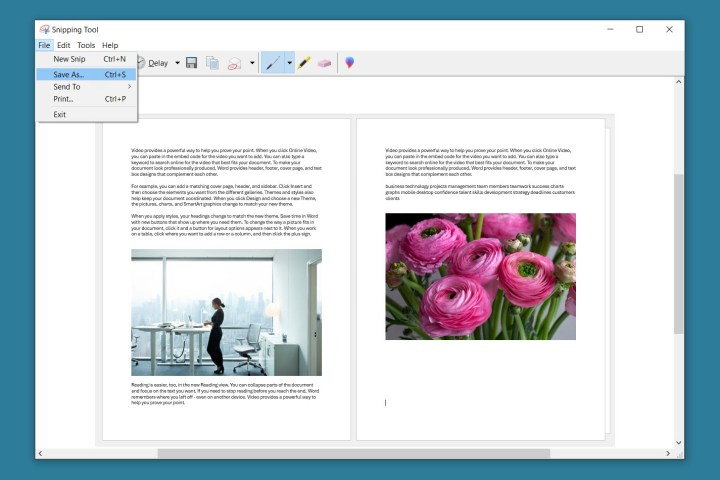Open the Edit menu

point(63,45)
